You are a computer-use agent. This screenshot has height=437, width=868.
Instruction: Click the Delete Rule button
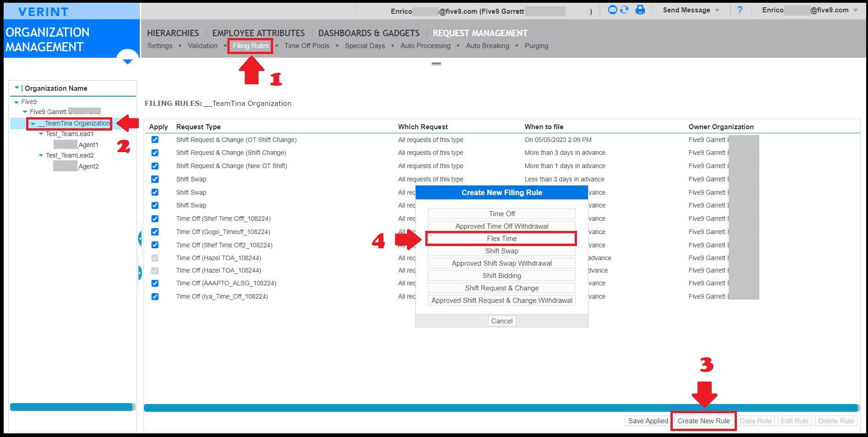[x=836, y=421]
